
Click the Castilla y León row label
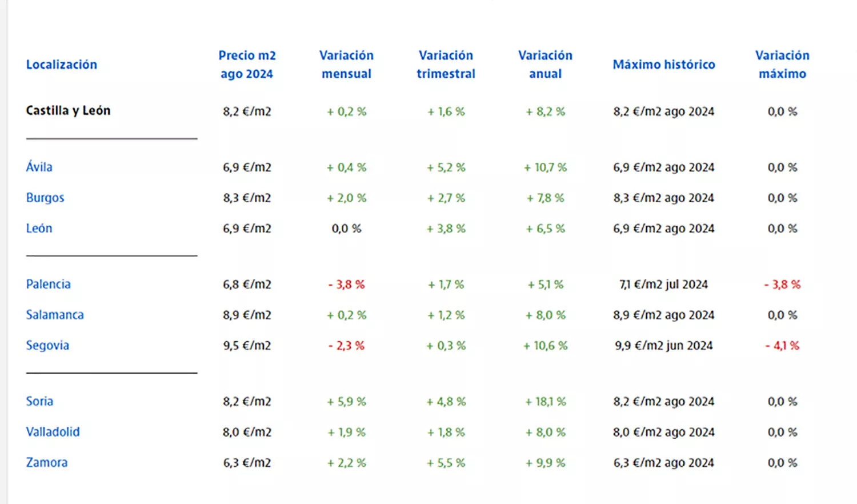click(x=68, y=110)
